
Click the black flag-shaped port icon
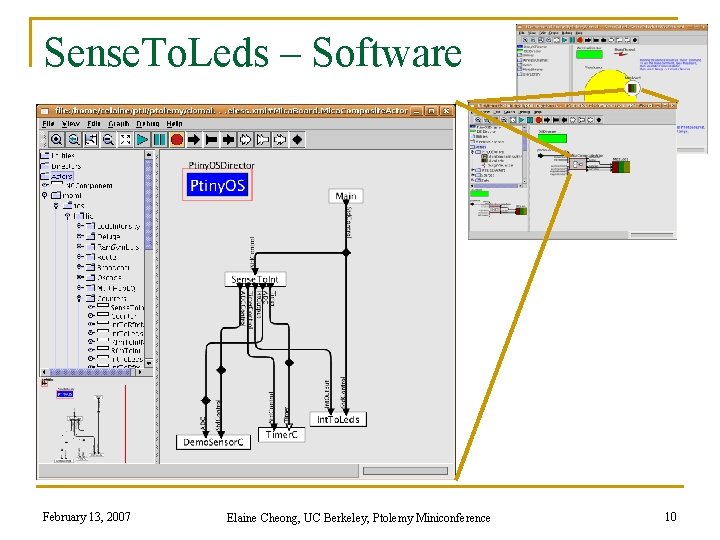[211, 139]
